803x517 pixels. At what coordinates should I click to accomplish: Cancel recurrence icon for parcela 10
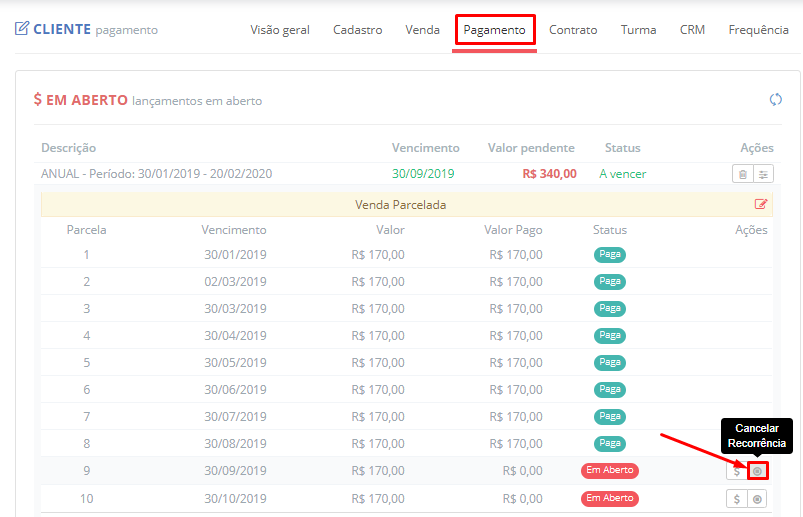click(x=757, y=499)
